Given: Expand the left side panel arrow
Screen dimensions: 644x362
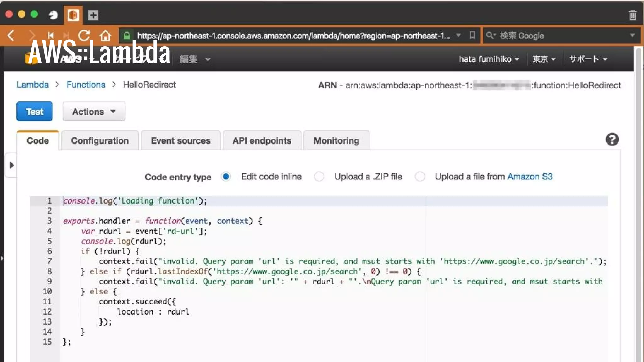Looking at the screenshot, I should 12,165.
